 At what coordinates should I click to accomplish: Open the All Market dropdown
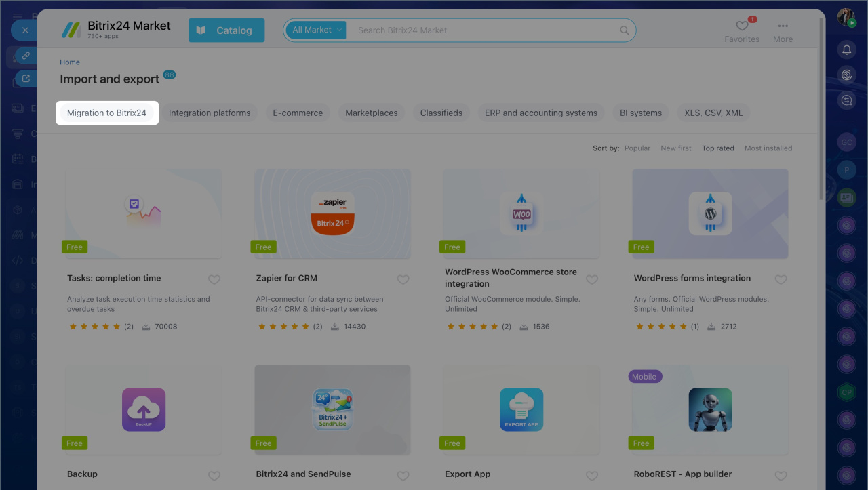pos(316,30)
